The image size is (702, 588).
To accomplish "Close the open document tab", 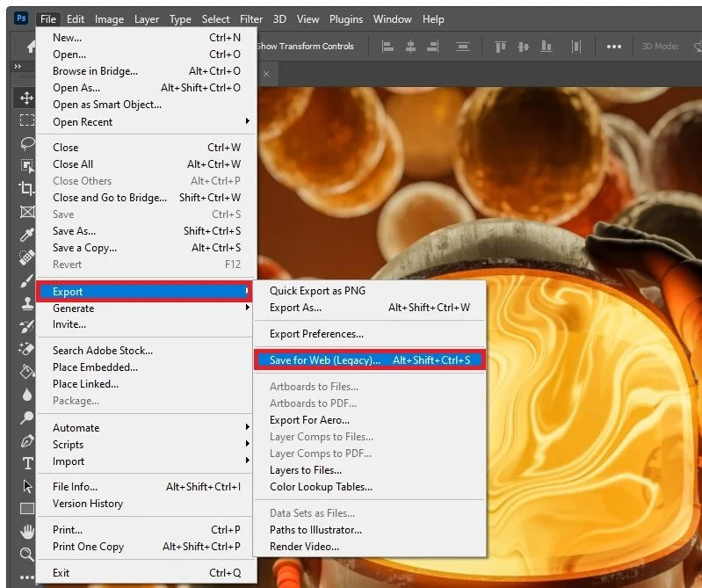I will pos(266,74).
